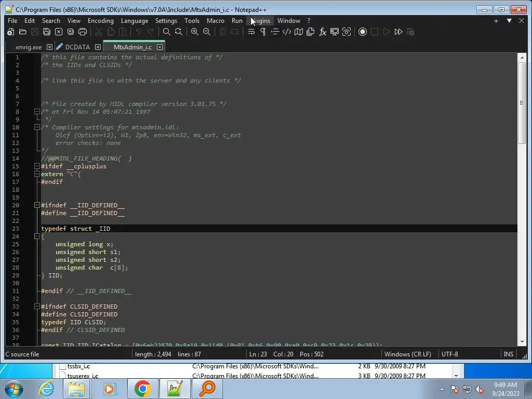Click the editor scrollbar down arrow
Viewport: 532px width, 399px height.
522,342
